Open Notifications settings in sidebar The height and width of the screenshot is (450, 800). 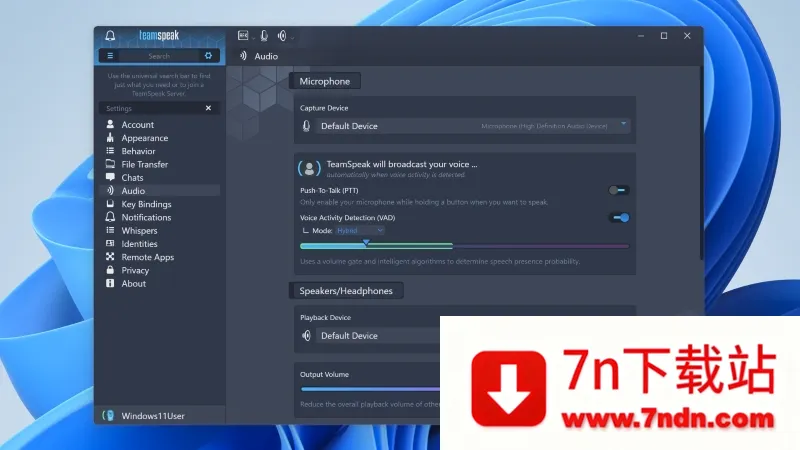159,217
